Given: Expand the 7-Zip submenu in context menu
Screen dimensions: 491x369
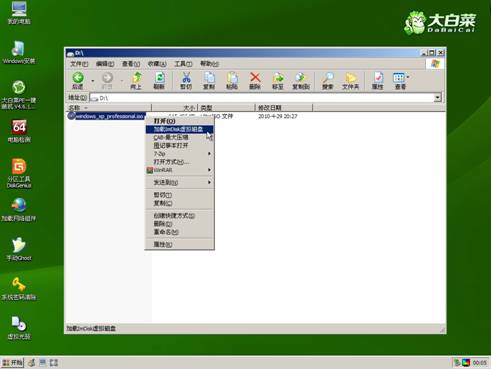Looking at the screenshot, I should (x=180, y=154).
